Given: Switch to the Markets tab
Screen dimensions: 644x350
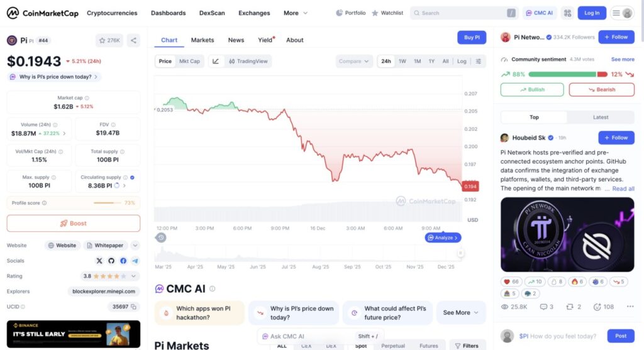Looking at the screenshot, I should [x=203, y=40].
